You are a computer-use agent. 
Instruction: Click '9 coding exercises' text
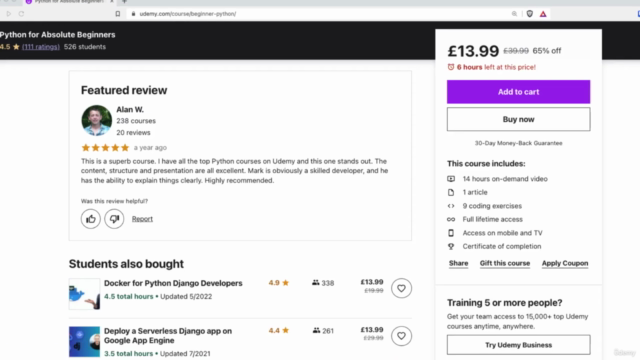[x=492, y=206]
